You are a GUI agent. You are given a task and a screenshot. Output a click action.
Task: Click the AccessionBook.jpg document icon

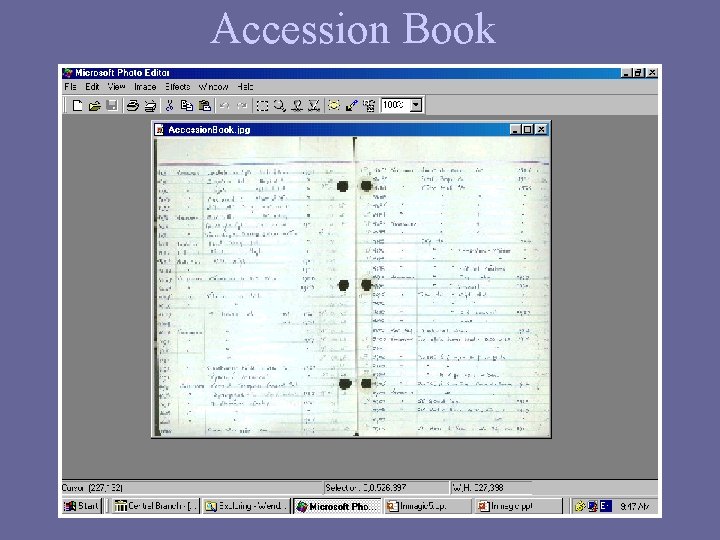click(159, 129)
